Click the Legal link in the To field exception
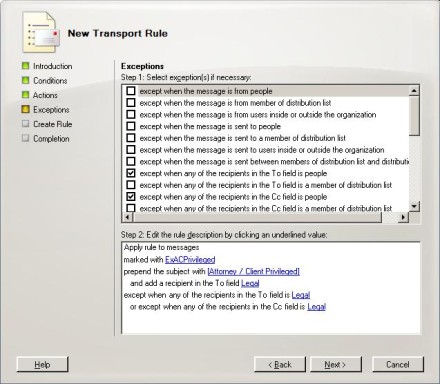Screen dimensions: 440x384 301,295
